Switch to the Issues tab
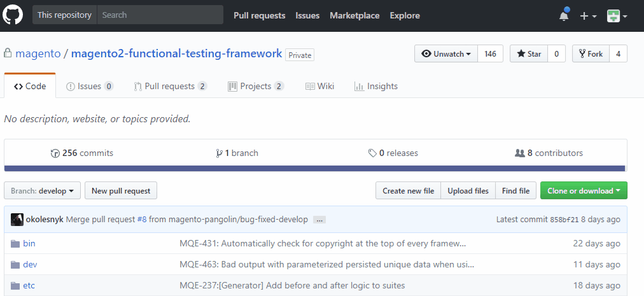Screen dimensions: 644x296 point(89,86)
